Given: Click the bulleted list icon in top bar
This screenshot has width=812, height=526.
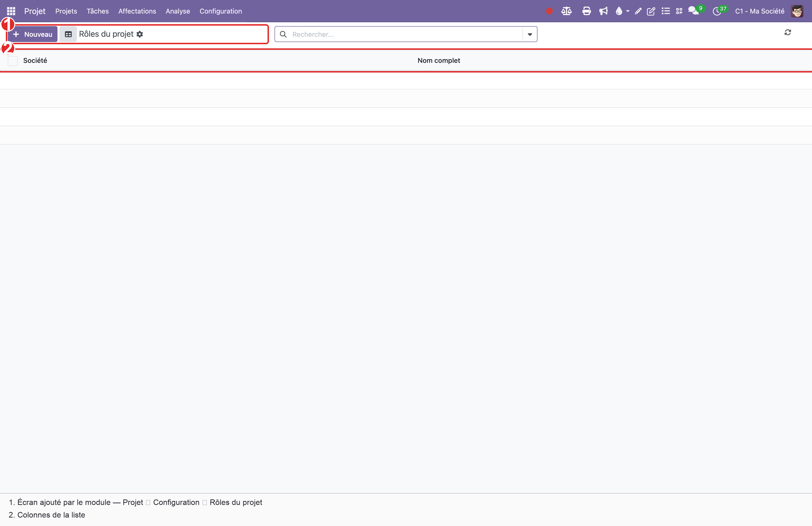Looking at the screenshot, I should pos(665,11).
